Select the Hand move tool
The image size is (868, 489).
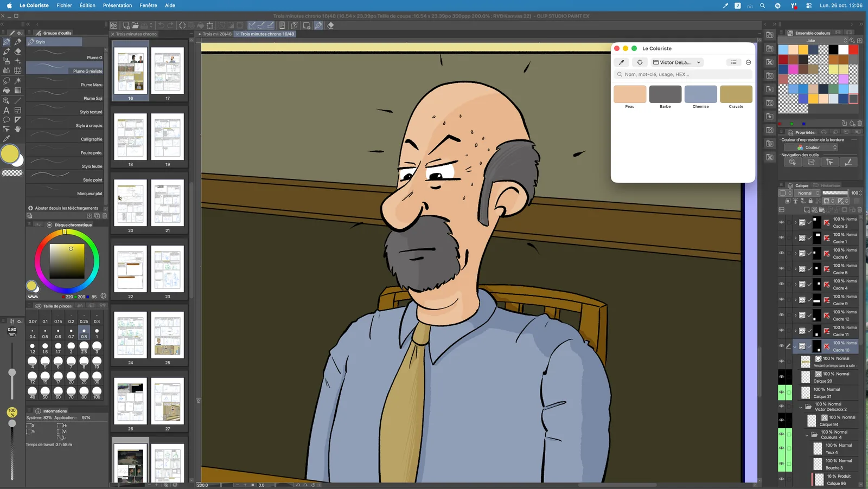(x=18, y=129)
